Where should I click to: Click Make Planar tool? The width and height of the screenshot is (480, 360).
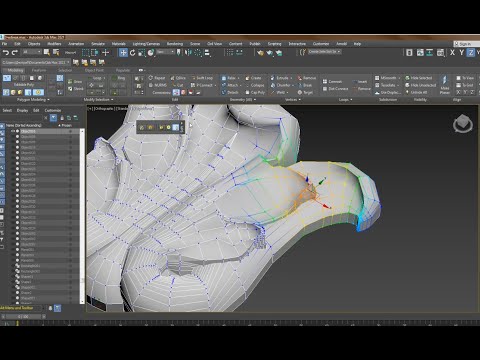(x=445, y=84)
